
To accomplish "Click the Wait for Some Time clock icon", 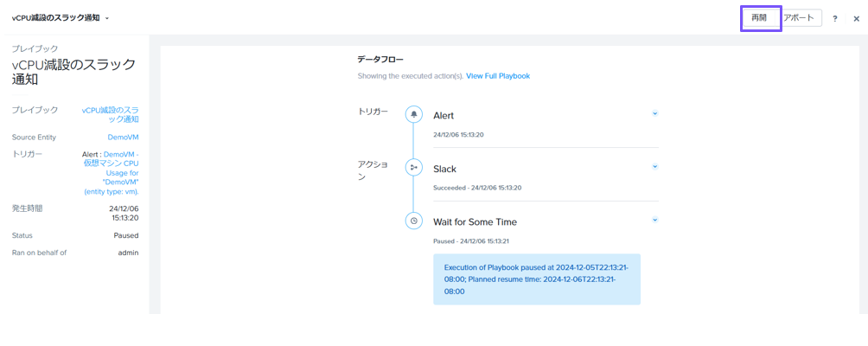I will point(413,221).
